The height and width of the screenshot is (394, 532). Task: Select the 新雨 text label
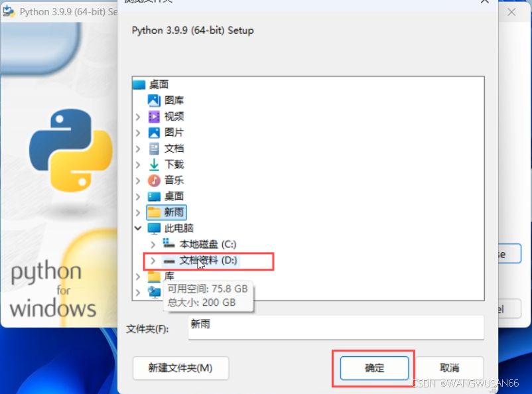tap(174, 212)
